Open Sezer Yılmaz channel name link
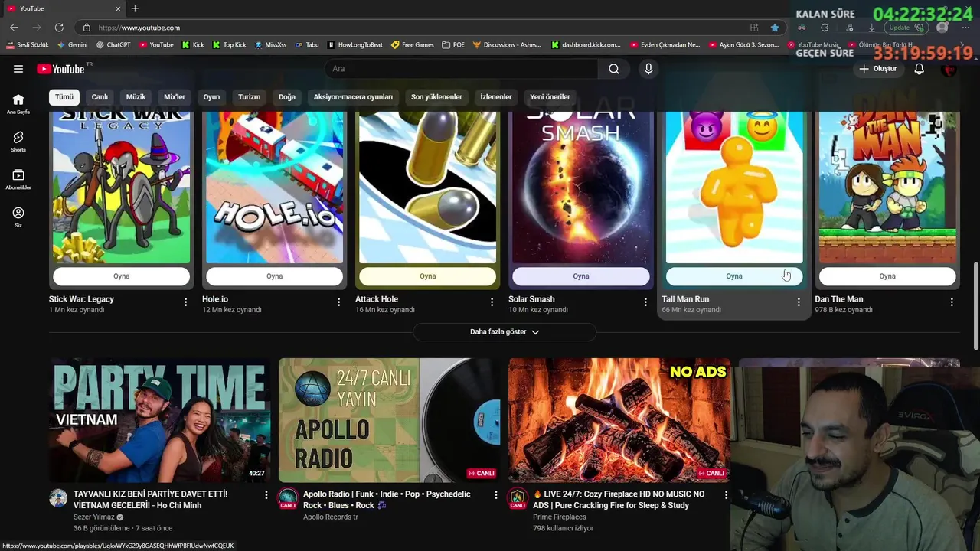This screenshot has height=551, width=980. tap(93, 517)
